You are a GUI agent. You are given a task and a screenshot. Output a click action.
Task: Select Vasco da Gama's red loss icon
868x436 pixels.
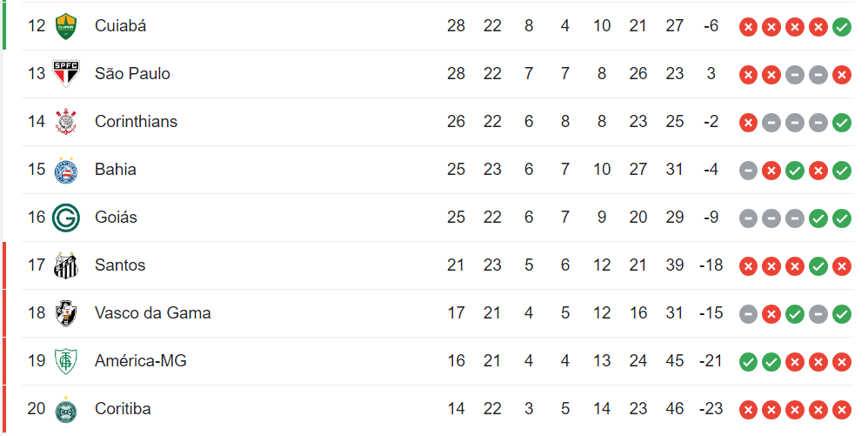click(771, 314)
